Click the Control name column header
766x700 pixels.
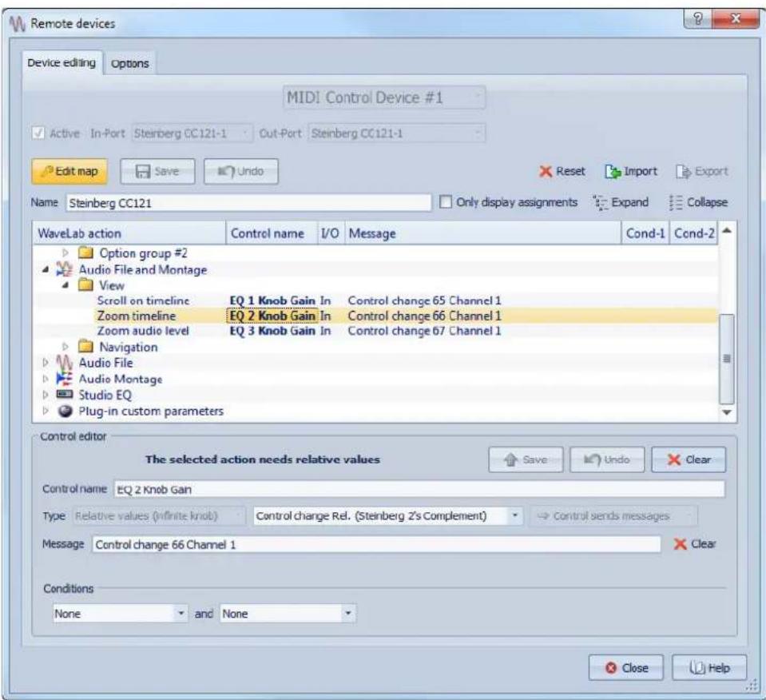point(272,233)
